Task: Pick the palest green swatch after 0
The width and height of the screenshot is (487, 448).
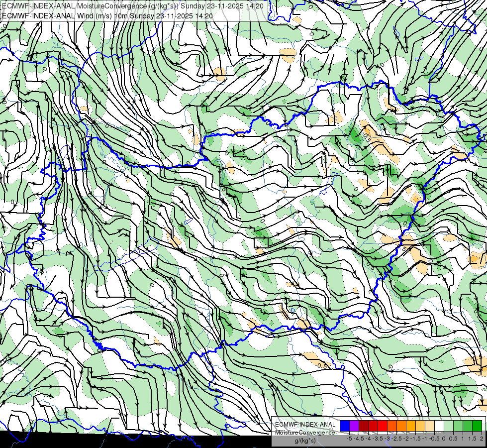Action: [449, 426]
